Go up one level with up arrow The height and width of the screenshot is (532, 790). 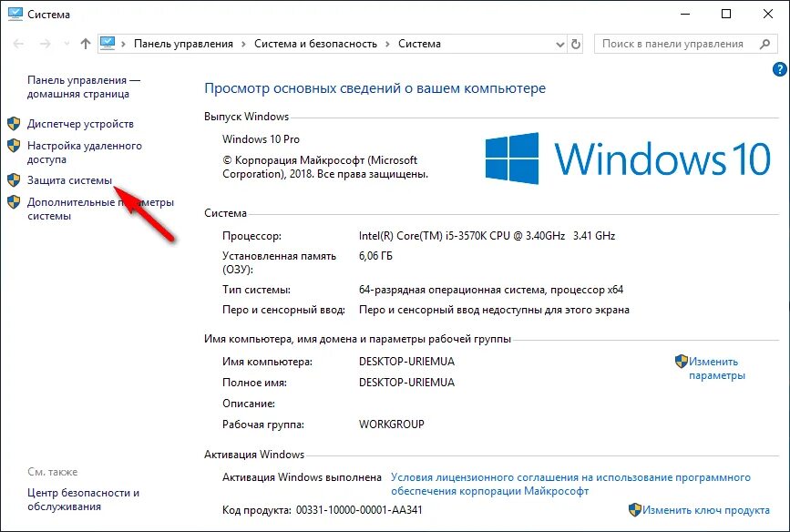click(x=86, y=45)
